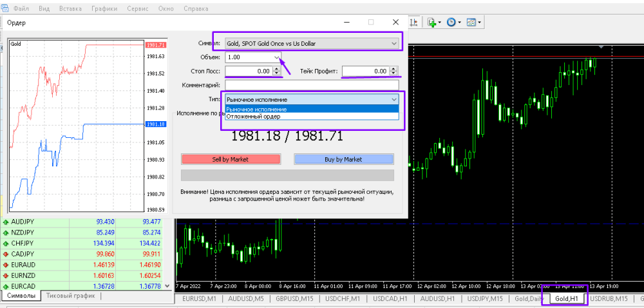644x308 pixels.
Task: Open the USDJPY,M15 chart tab
Action: [485, 298]
